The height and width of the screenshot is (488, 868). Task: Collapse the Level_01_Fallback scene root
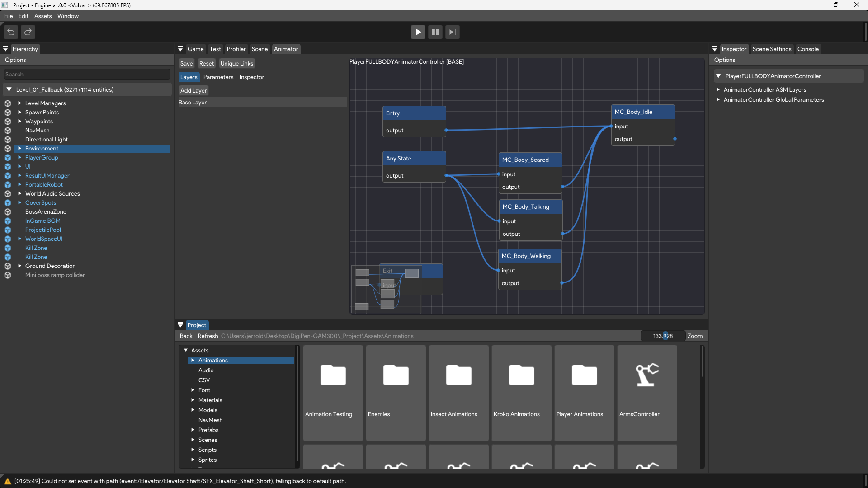[9, 89]
